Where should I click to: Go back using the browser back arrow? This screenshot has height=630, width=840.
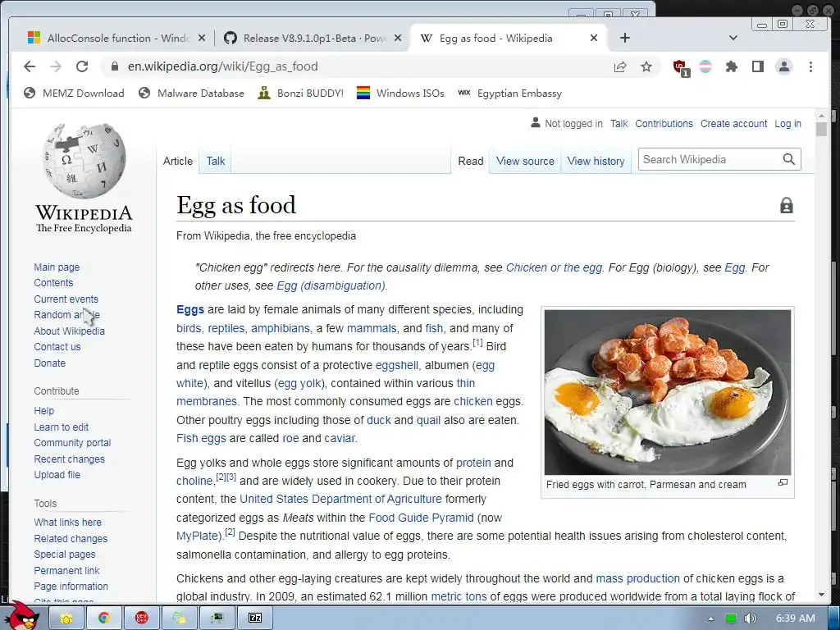(30, 66)
